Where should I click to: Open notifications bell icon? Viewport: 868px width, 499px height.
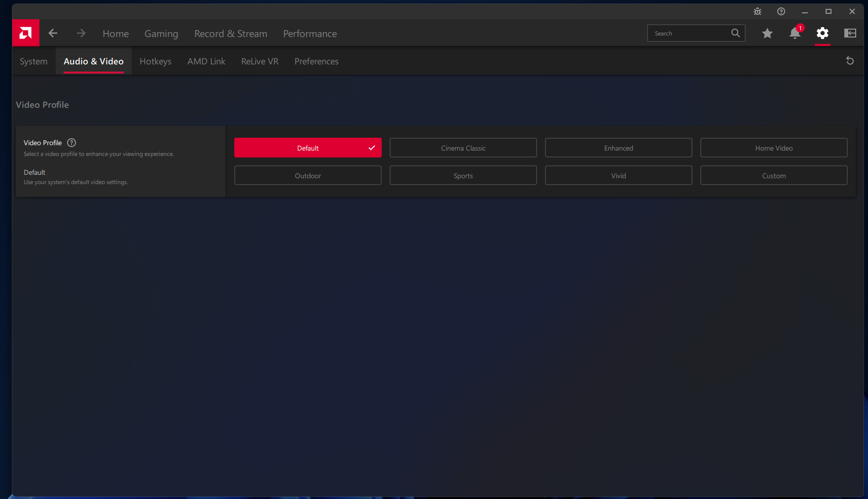[x=795, y=33]
